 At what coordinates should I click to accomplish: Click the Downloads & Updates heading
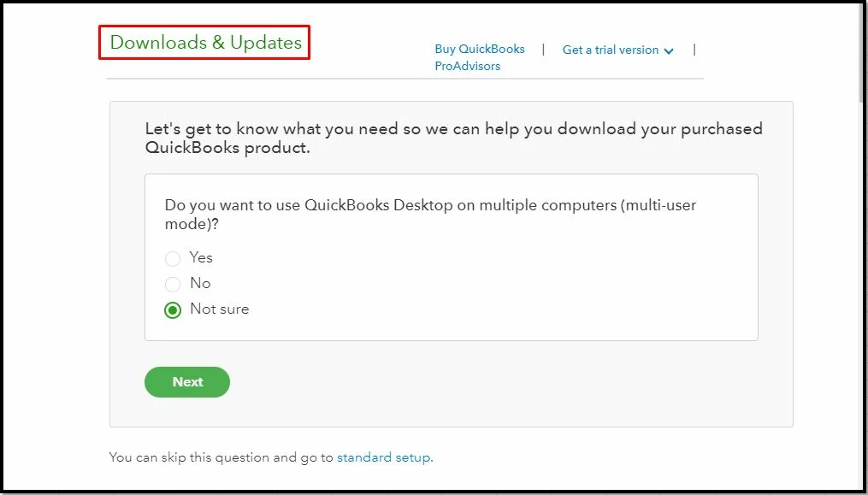pyautogui.click(x=206, y=43)
